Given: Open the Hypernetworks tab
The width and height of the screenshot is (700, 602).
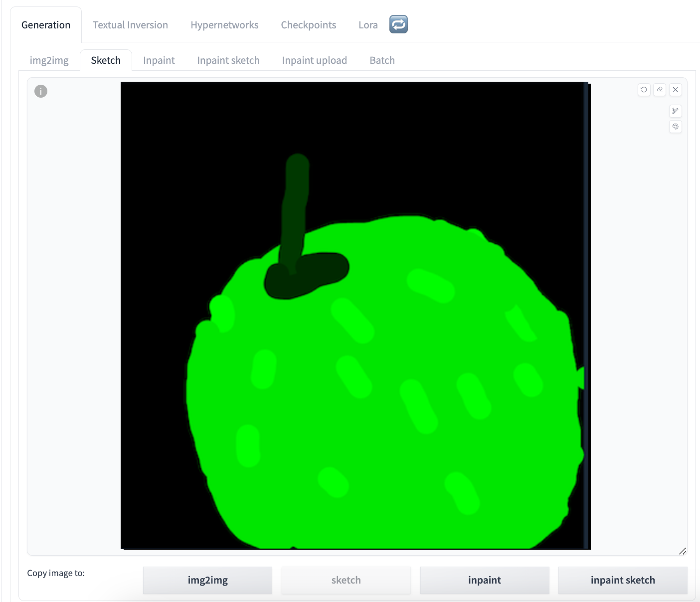Looking at the screenshot, I should (x=224, y=24).
